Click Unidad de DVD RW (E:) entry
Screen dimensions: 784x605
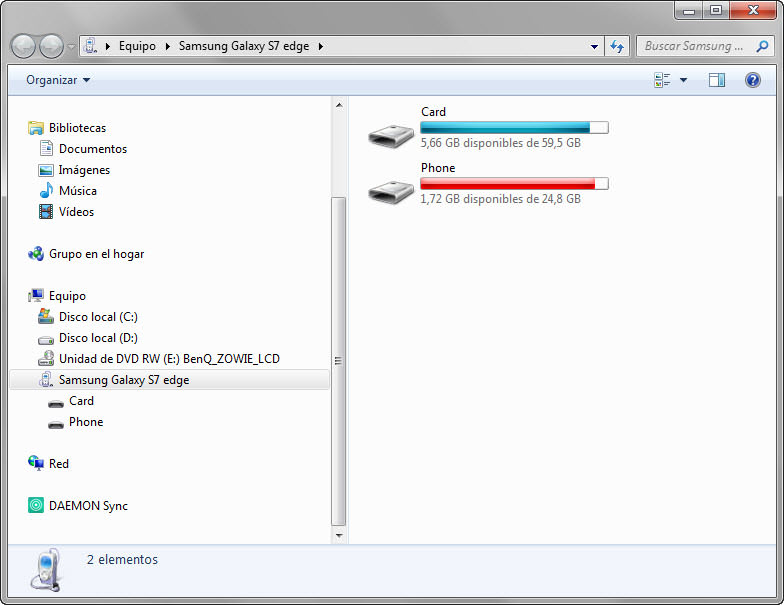(169, 359)
